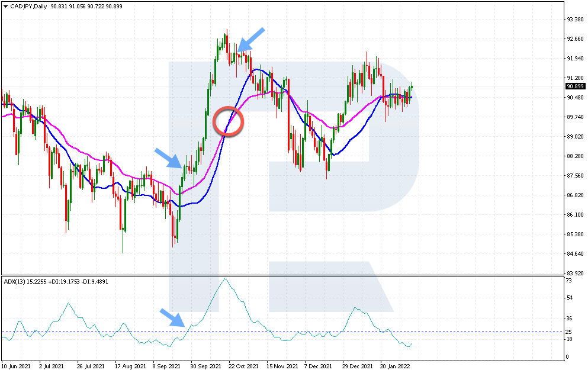Click the ADX scale value 36
Image resolution: width=588 pixels, height=373 pixels.
(569, 319)
